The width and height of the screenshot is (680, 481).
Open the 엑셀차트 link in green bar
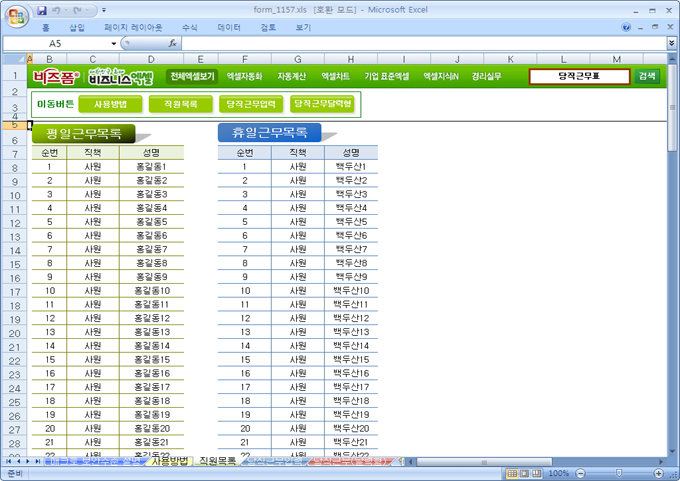335,76
